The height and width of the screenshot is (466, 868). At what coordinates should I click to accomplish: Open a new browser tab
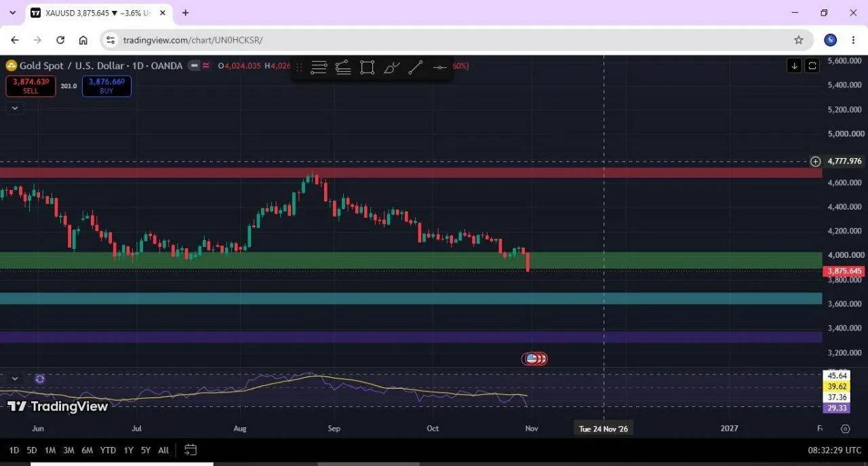186,13
